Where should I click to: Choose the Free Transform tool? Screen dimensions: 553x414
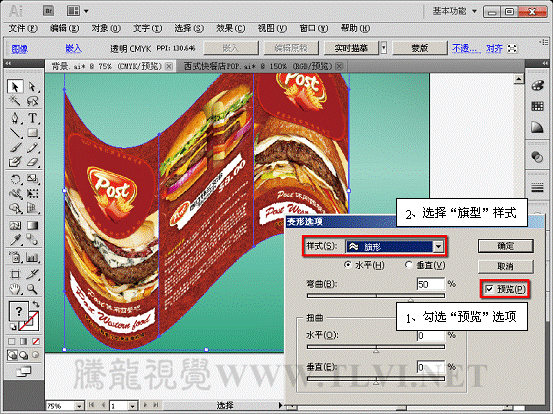coord(32,194)
